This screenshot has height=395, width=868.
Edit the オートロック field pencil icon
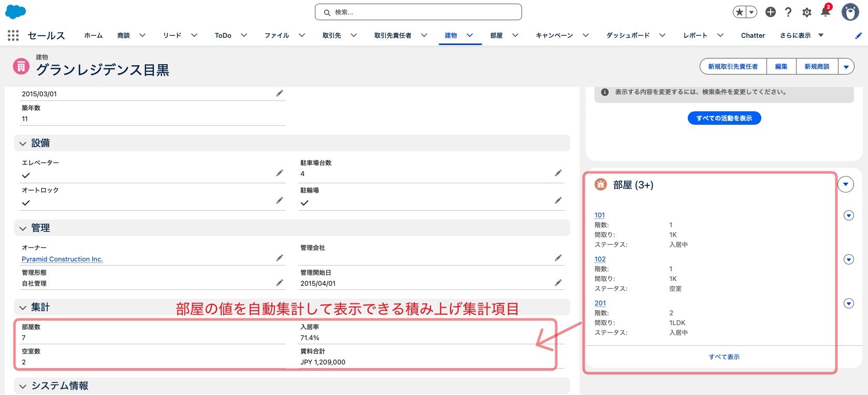(280, 200)
